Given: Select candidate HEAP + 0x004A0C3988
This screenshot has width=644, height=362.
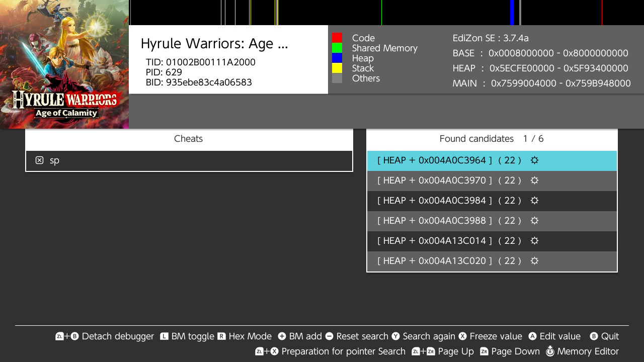Looking at the screenshot, I should tap(492, 221).
